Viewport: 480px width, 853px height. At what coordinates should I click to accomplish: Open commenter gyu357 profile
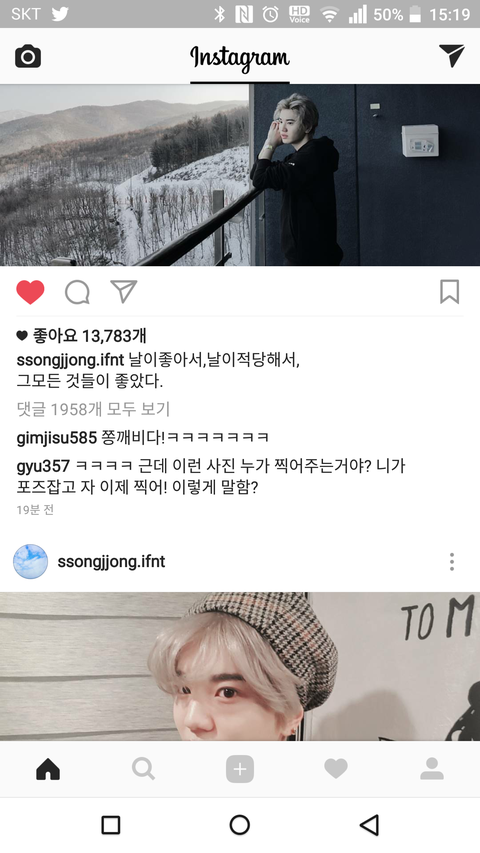tap(43, 466)
